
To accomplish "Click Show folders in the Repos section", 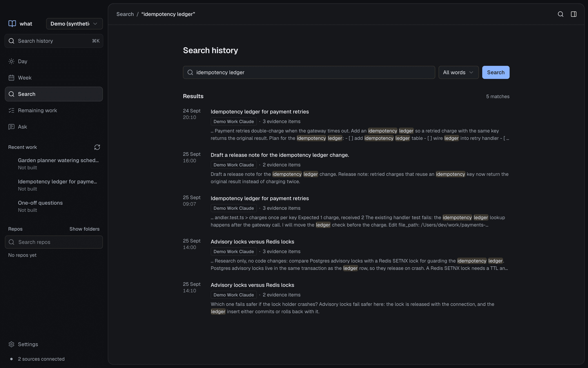I will coord(84,229).
